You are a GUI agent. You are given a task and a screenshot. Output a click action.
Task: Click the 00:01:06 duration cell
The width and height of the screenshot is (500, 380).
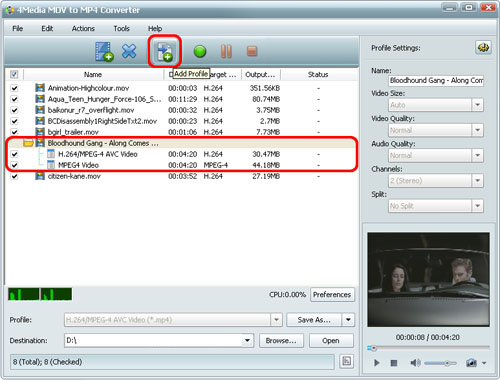coord(182,132)
